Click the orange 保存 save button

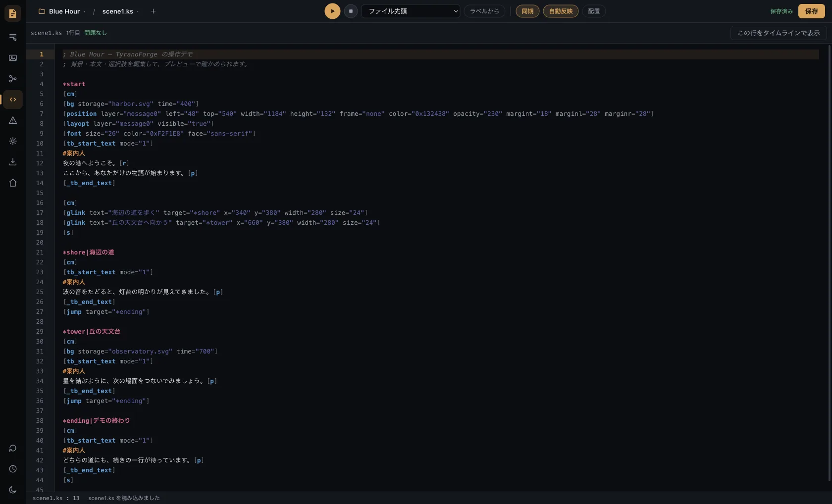[811, 11]
